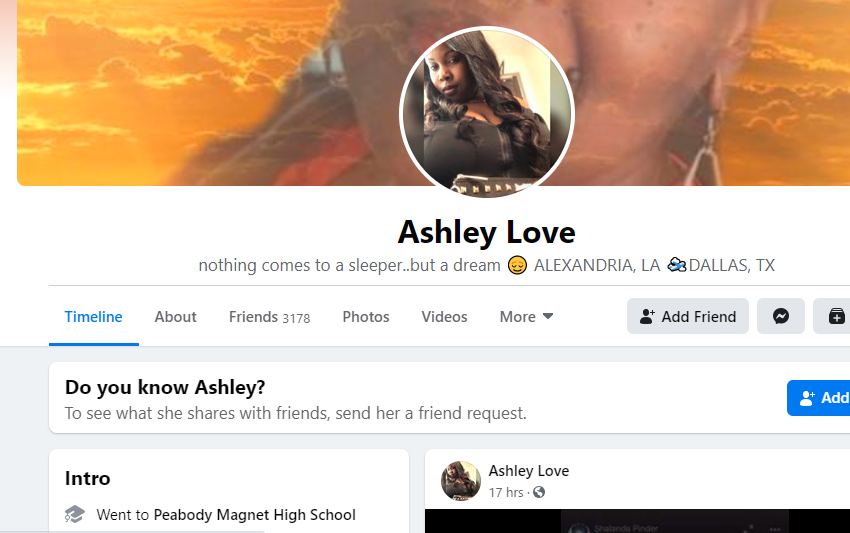Go to the Videos tab
This screenshot has height=533, width=850.
tap(445, 317)
